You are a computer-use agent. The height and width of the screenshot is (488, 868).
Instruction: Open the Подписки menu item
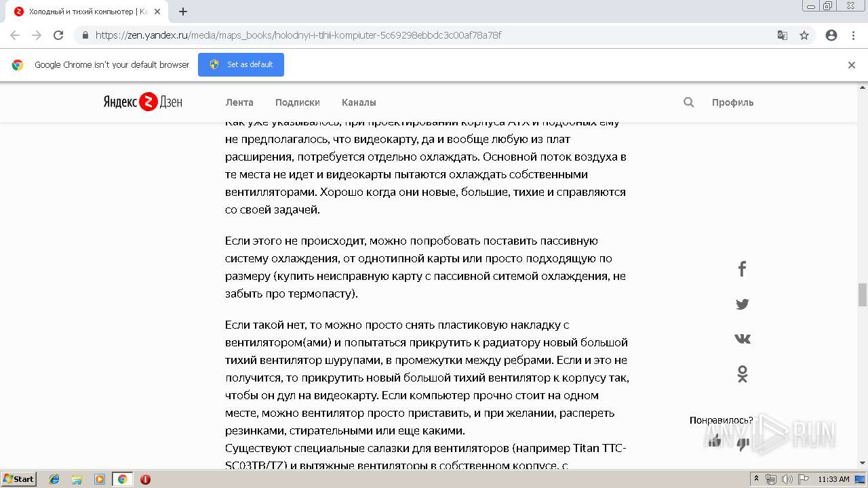click(x=298, y=102)
